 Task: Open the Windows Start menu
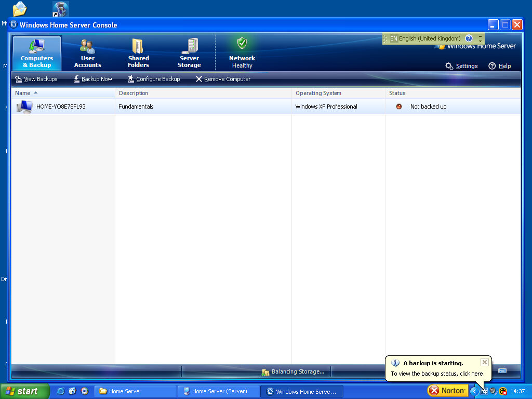pyautogui.click(x=24, y=391)
